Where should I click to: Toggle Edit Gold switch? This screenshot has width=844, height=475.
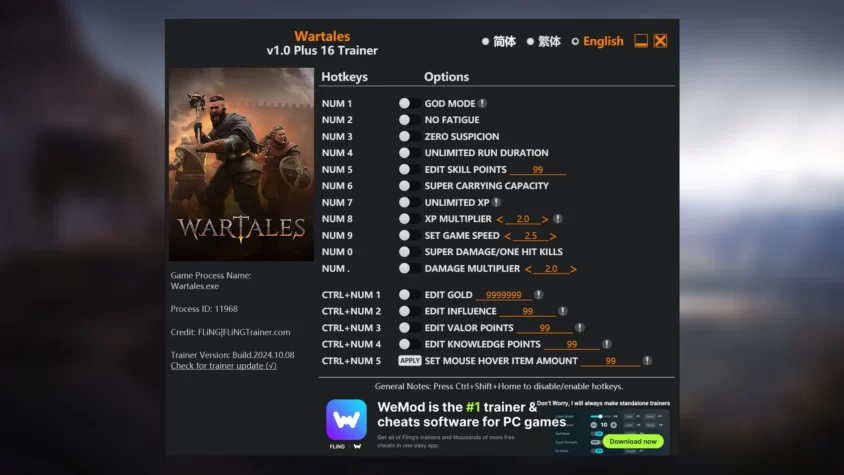tap(409, 295)
